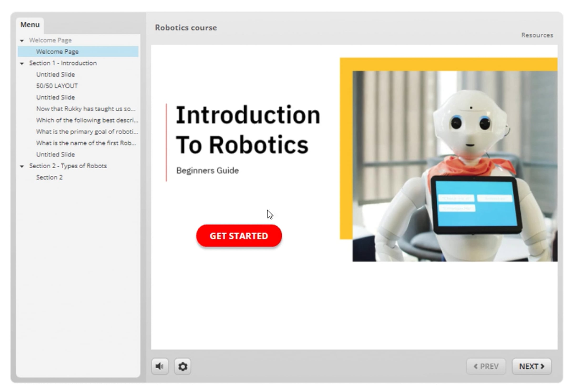Go to the NEXT slide
Screen dimensions: 572x392
(532, 367)
